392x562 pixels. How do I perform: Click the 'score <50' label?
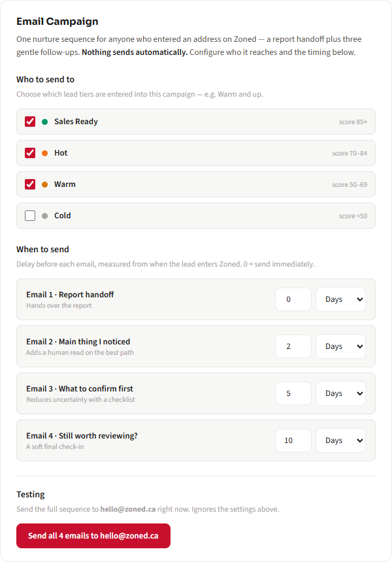tap(353, 216)
